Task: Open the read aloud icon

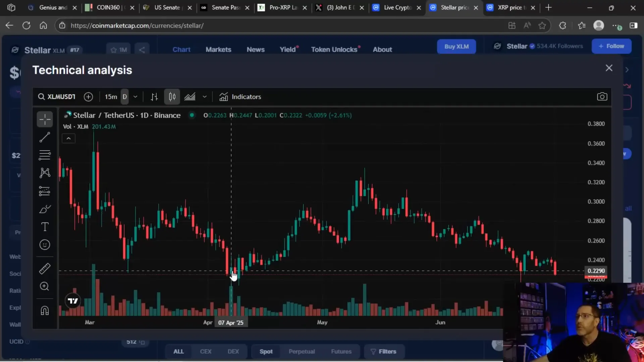Action: (x=527, y=25)
